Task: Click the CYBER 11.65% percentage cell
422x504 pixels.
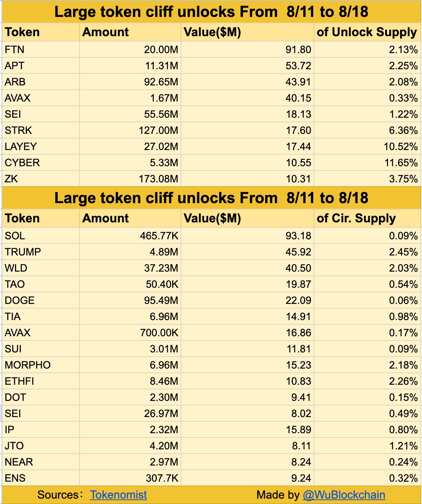Action: tap(367, 163)
